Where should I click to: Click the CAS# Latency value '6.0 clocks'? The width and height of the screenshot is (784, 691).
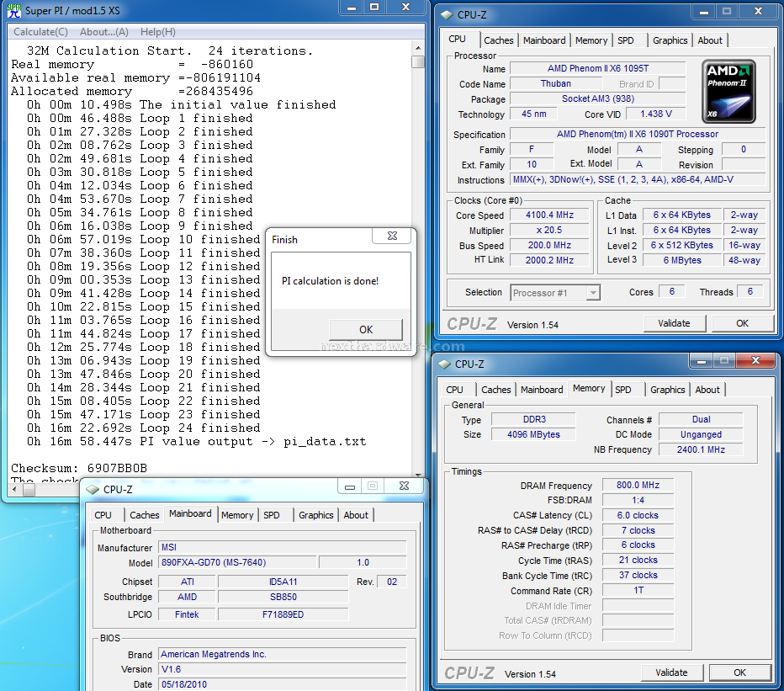pos(638,515)
